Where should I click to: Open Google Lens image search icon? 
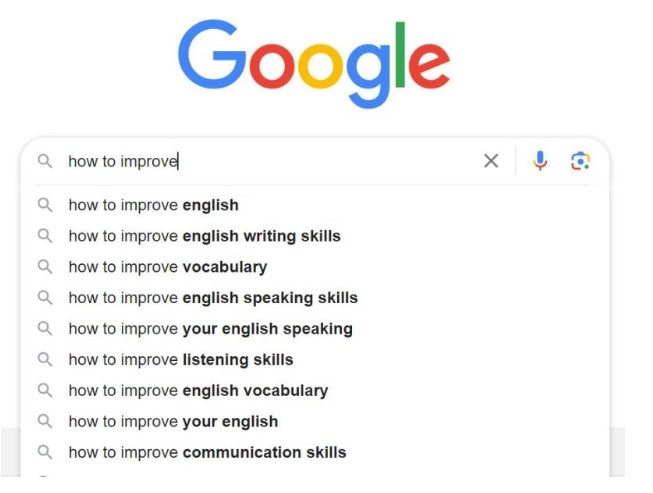coord(580,161)
